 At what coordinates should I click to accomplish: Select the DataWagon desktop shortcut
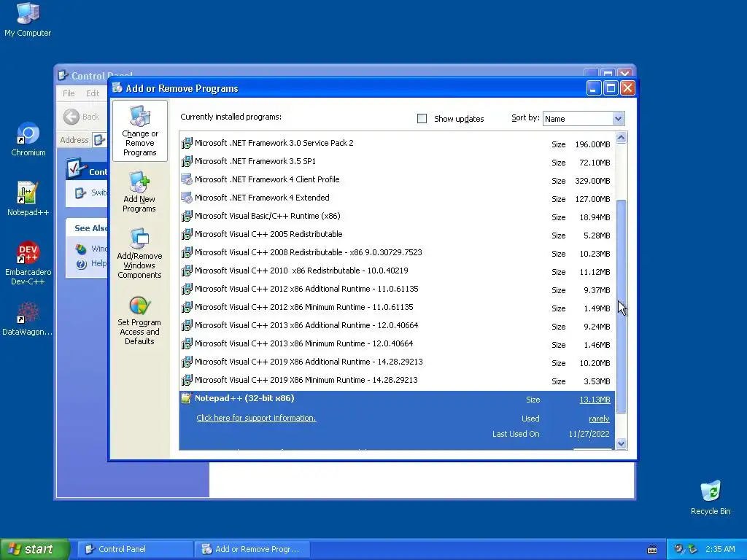pos(28,319)
